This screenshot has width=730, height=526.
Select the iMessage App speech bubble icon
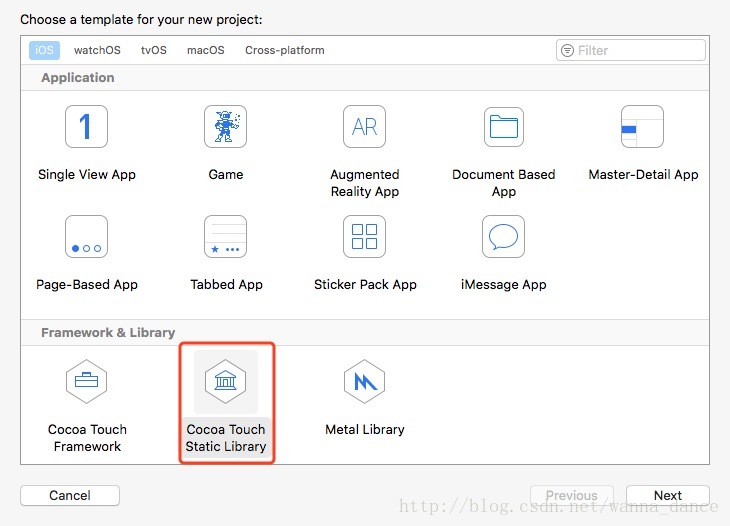(x=503, y=236)
